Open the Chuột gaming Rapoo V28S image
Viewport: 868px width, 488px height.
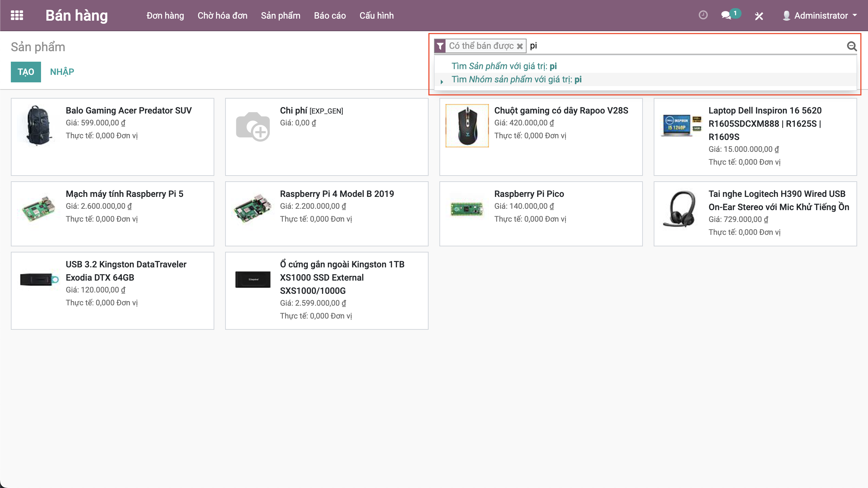tap(467, 126)
